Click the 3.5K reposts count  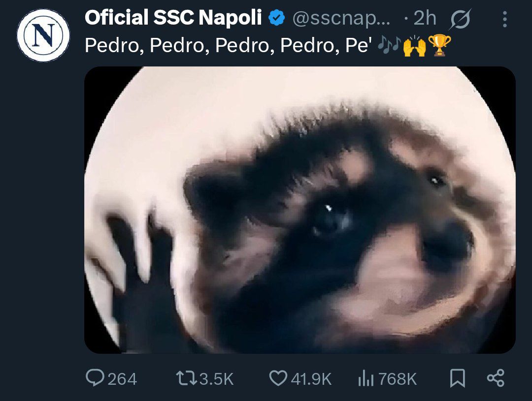click(217, 379)
